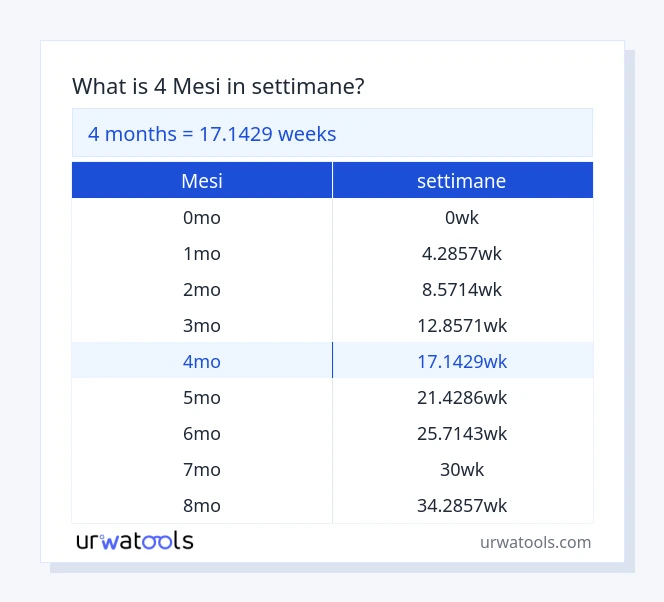The image size is (664, 602).
Task: Click the 4.2857wk value
Action: tap(461, 254)
